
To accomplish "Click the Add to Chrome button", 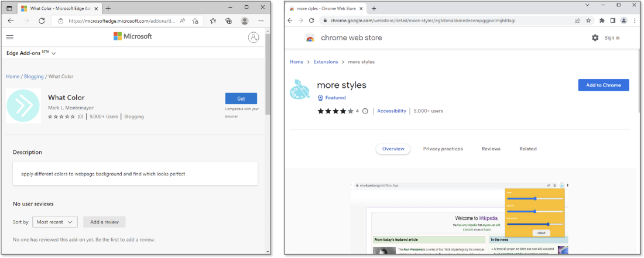I will tap(603, 85).
